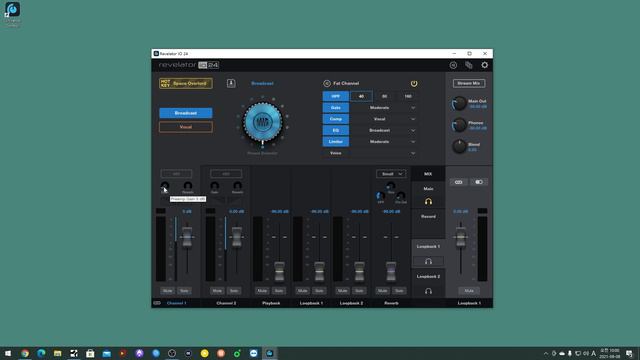
Task: Select the Loopback 2 mix tab
Action: [x=428, y=276]
